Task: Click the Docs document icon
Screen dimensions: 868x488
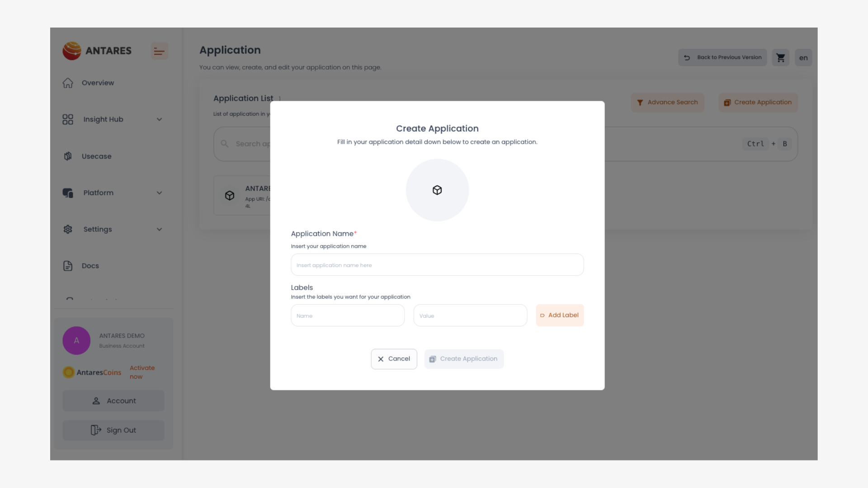Action: pyautogui.click(x=68, y=266)
